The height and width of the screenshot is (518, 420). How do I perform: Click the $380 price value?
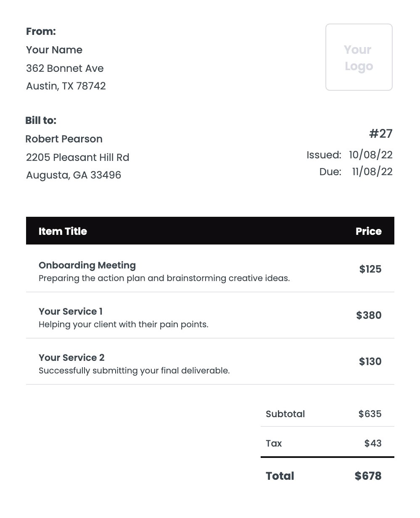point(368,316)
